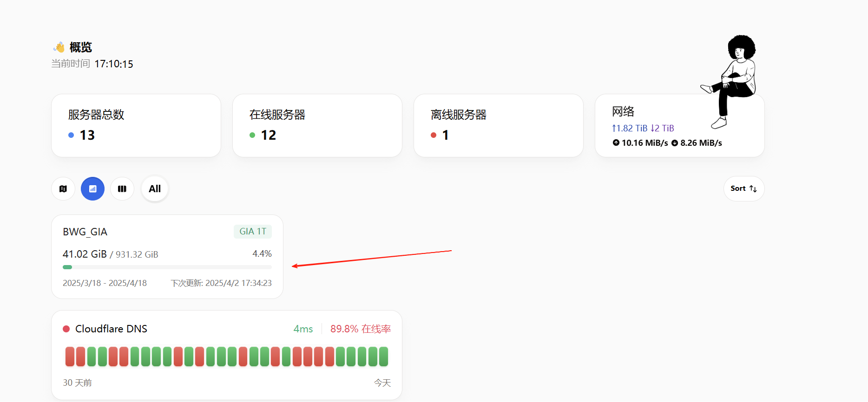The width and height of the screenshot is (868, 402).
Task: Click the BWG_GIA traffic progress bar
Action: point(167,267)
